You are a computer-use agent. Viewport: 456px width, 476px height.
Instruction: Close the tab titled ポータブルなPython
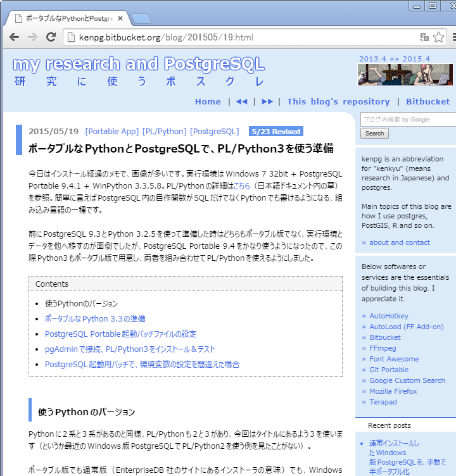[x=120, y=18]
